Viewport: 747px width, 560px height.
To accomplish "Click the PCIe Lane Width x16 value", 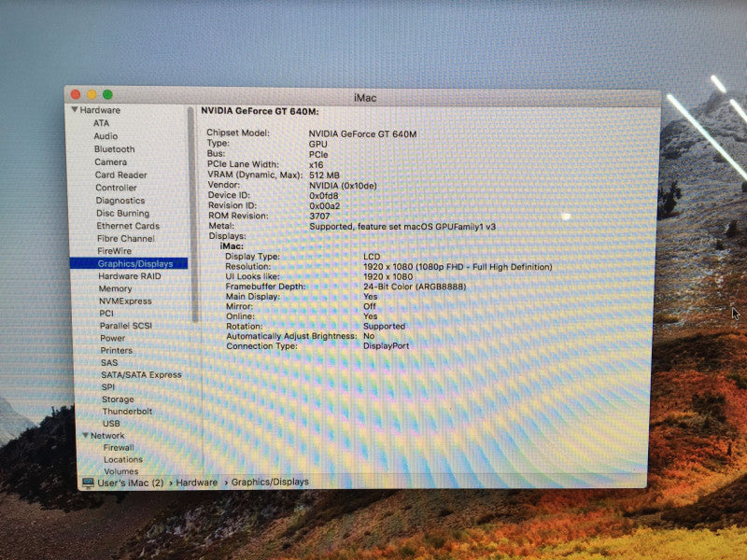I will tap(317, 165).
